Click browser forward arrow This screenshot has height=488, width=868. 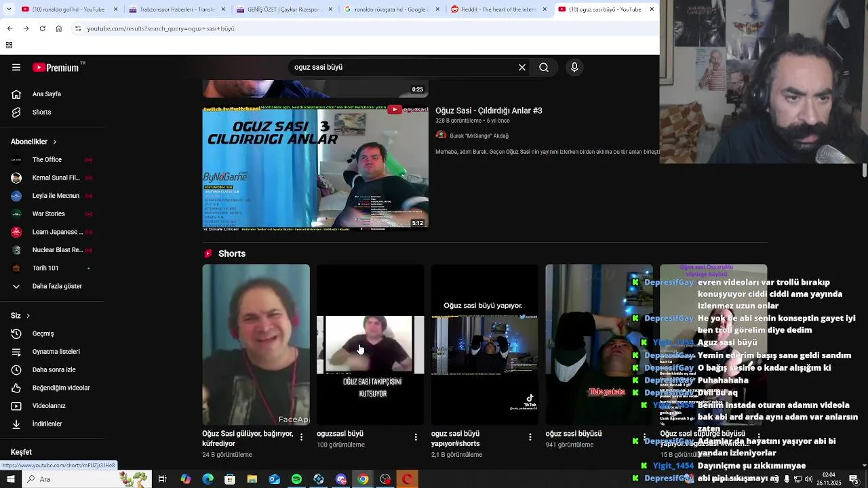tap(26, 28)
